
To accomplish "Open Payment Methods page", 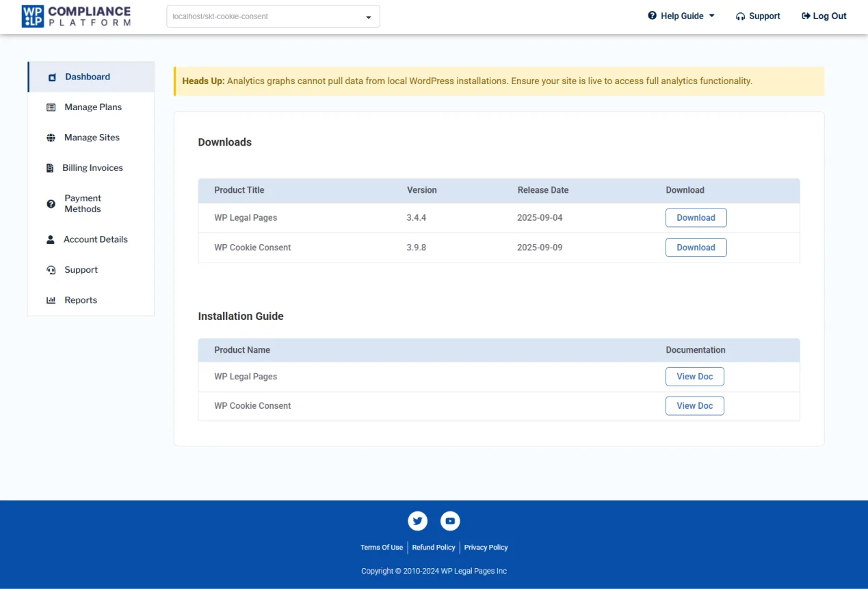I will tap(83, 204).
